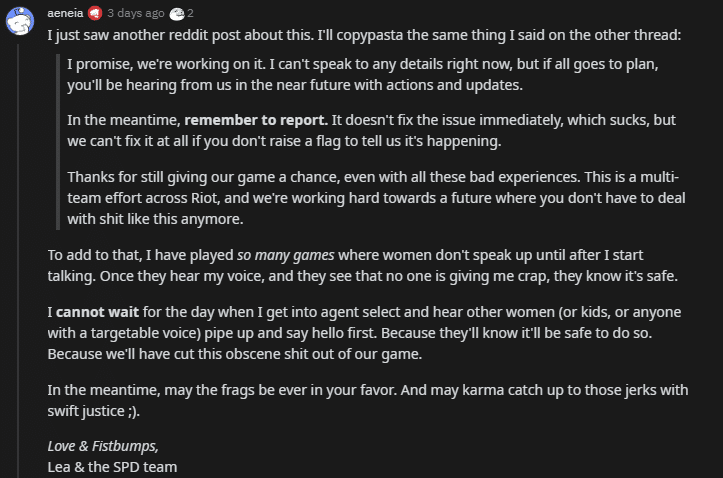
Task: Click the red Riot fist flair icon
Action: 96,14
